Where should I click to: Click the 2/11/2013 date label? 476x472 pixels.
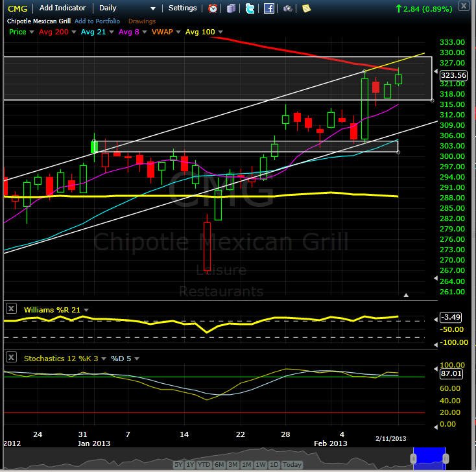click(x=390, y=439)
